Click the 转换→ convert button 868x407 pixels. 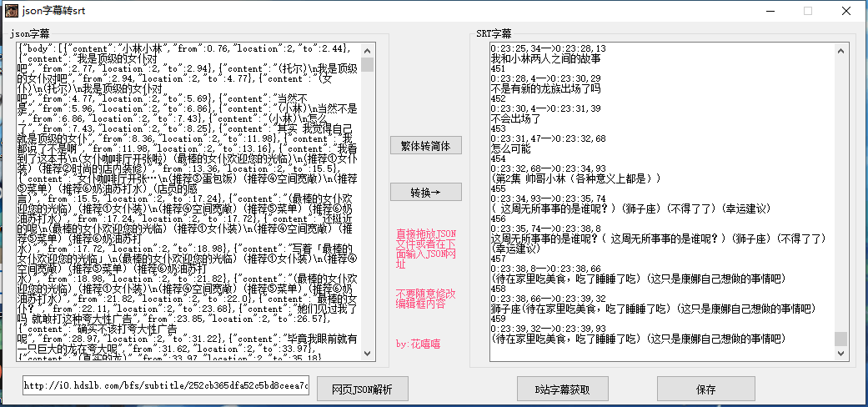coord(426,192)
